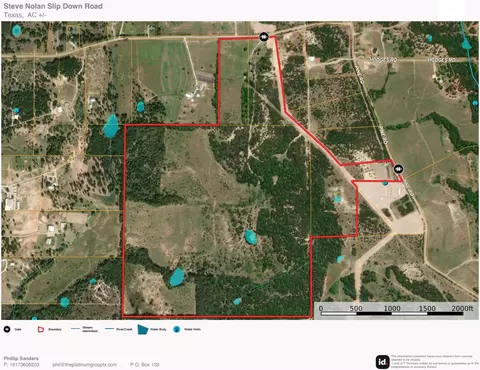
Task: Select the dashed intermittent Stream legend line
Action: coord(76,329)
